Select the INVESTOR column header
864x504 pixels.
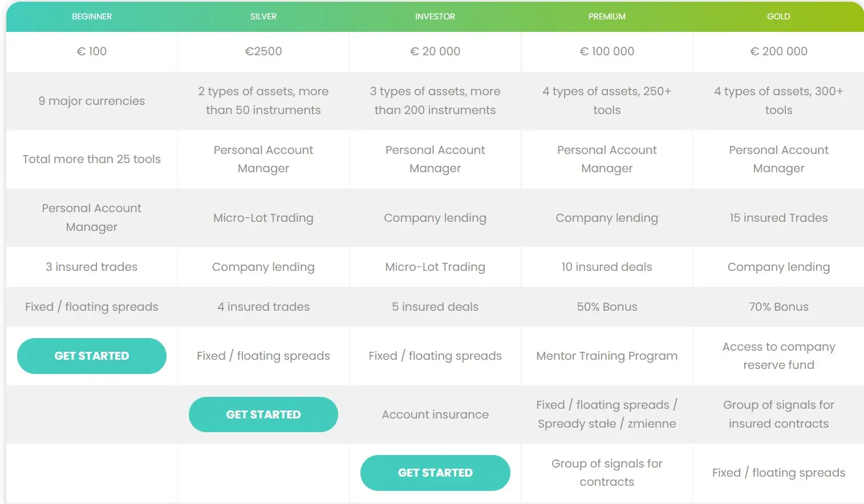(x=435, y=17)
